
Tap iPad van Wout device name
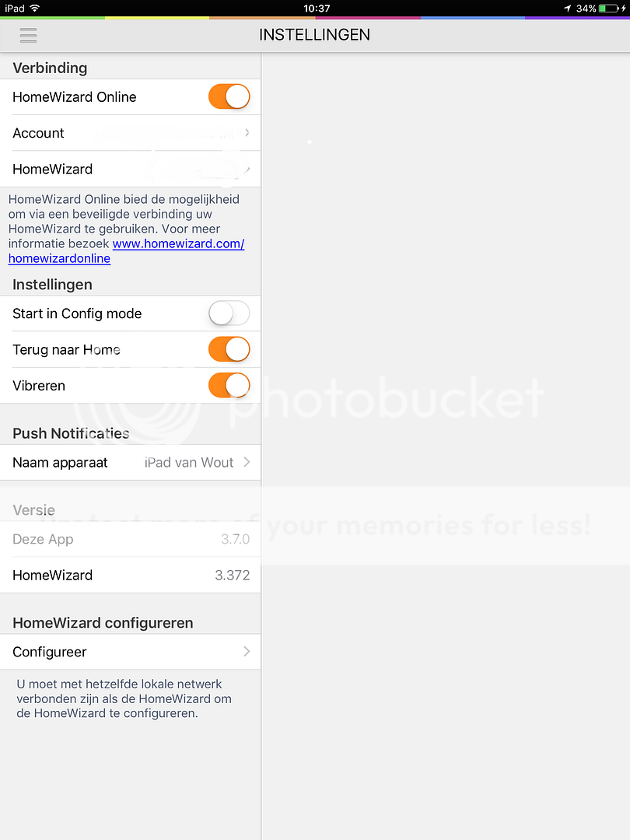[189, 462]
